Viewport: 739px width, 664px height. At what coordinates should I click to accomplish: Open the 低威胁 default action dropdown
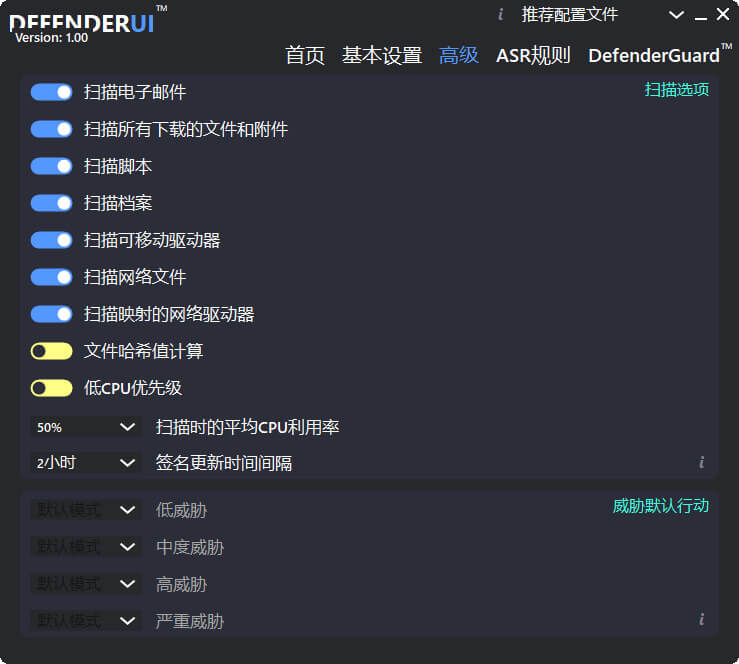click(x=84, y=510)
